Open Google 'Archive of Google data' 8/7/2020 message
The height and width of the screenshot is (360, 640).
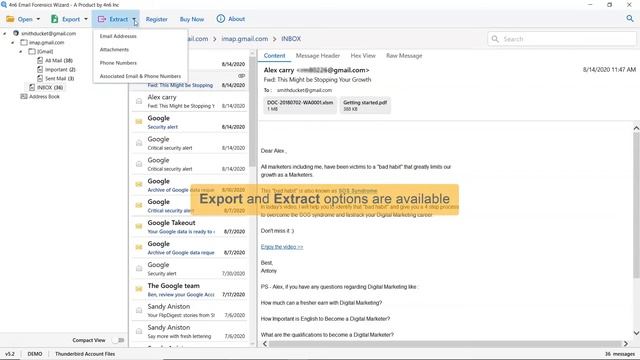click(x=189, y=248)
